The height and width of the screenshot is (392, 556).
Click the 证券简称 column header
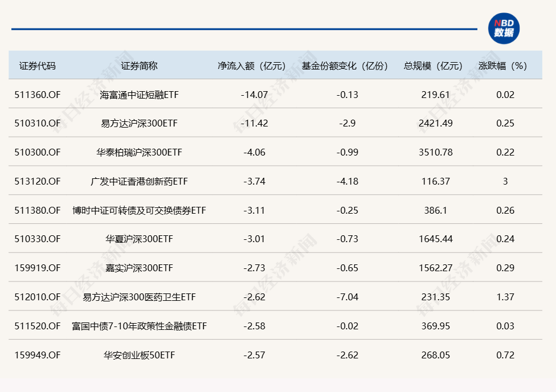click(x=139, y=66)
